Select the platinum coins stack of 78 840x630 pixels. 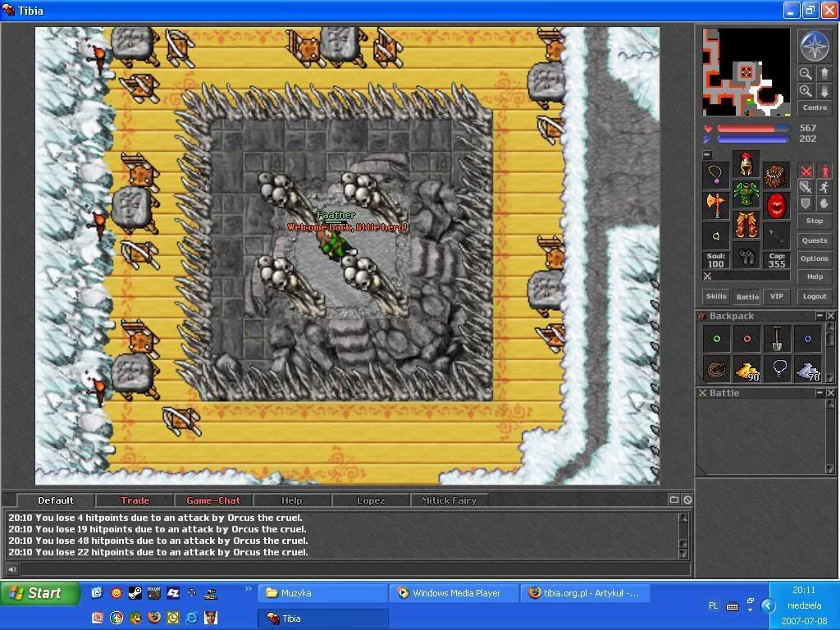pos(808,369)
